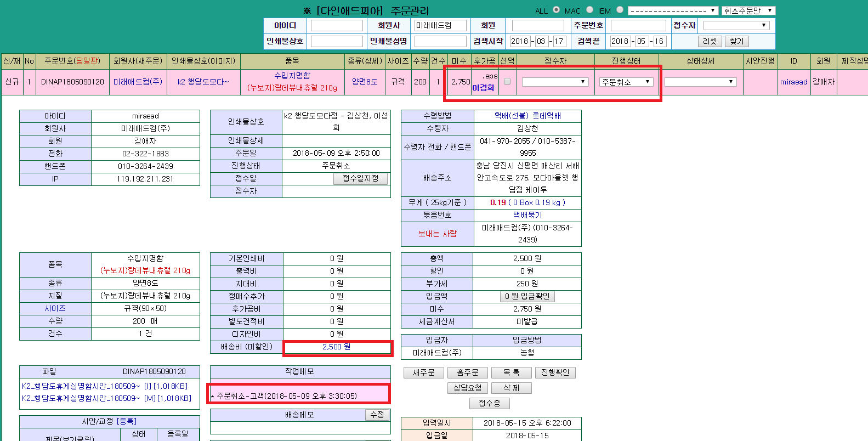Expand the 상태상세 dropdown in order row
Viewport: 868px width, 441px height.
click(x=700, y=82)
